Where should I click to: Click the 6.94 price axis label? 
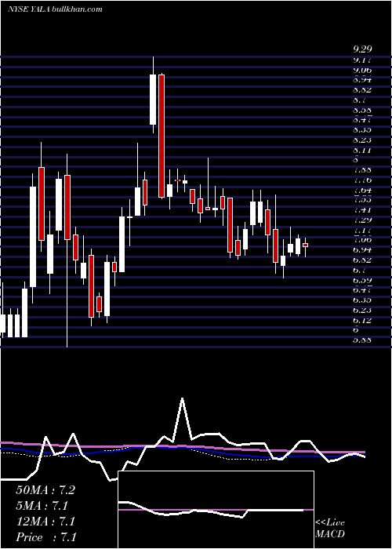(x=362, y=250)
